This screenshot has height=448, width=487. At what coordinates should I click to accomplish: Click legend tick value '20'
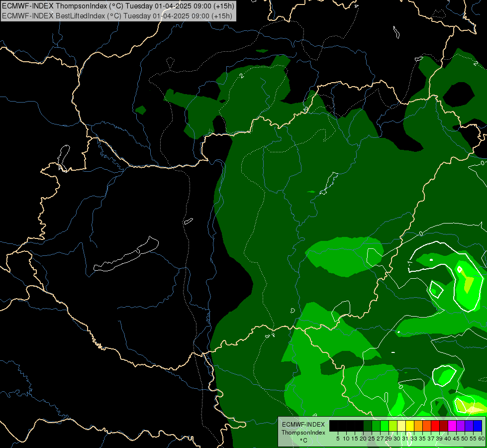point(363,439)
